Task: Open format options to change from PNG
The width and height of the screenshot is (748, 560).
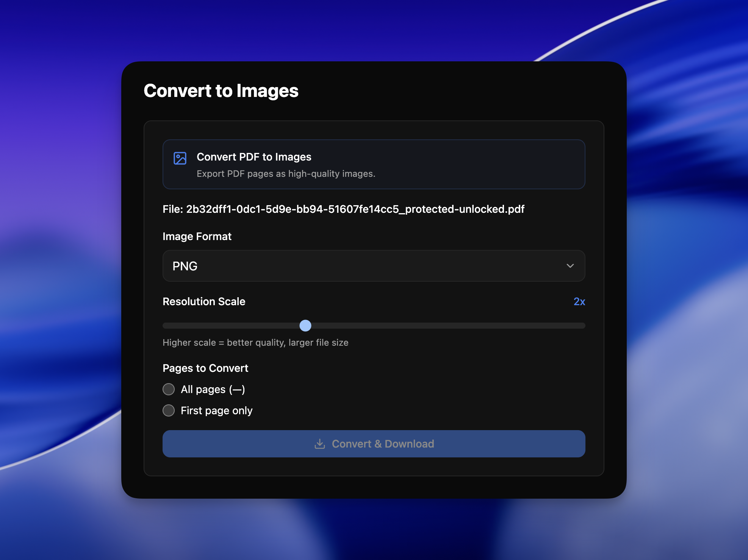Action: tap(374, 266)
